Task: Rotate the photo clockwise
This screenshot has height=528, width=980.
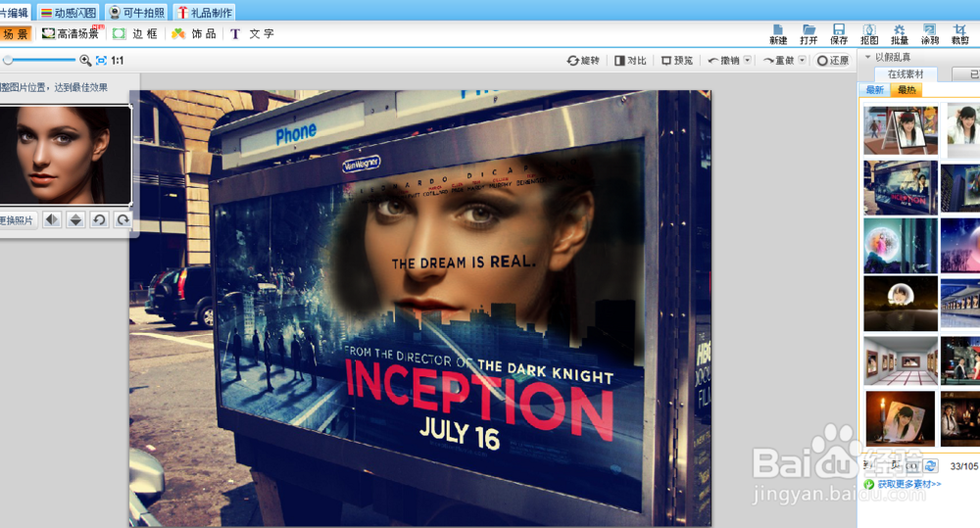Action: [123, 220]
